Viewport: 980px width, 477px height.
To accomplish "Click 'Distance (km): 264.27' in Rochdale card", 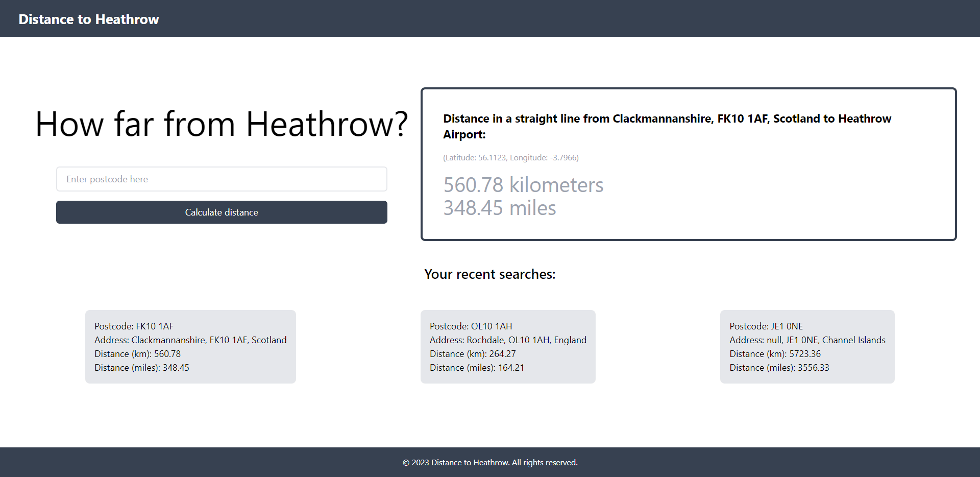I will [473, 354].
